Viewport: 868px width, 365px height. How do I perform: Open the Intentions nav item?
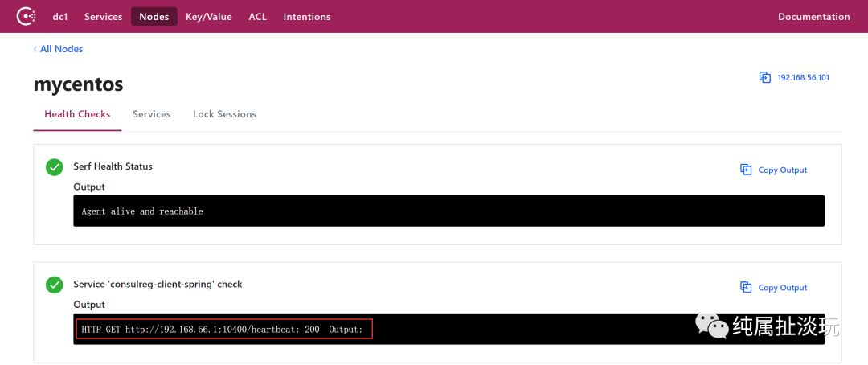click(307, 17)
